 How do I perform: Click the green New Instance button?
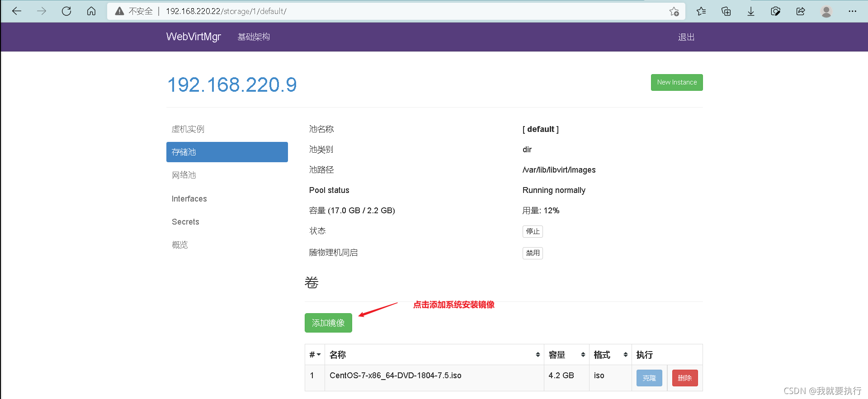677,82
